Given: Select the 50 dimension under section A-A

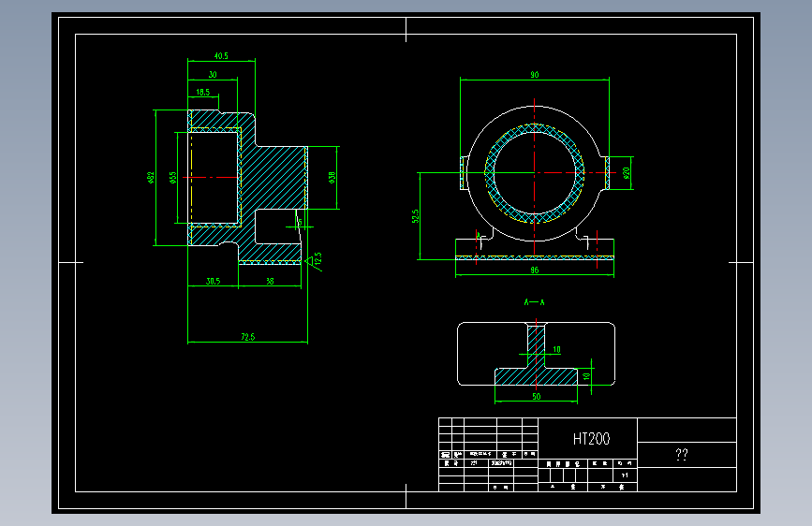Looking at the screenshot, I should 537,396.
